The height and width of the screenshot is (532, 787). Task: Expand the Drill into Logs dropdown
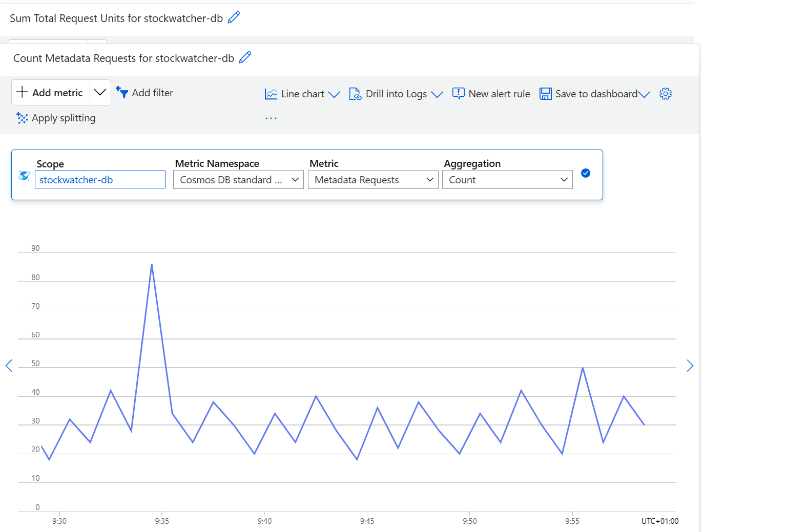(437, 94)
